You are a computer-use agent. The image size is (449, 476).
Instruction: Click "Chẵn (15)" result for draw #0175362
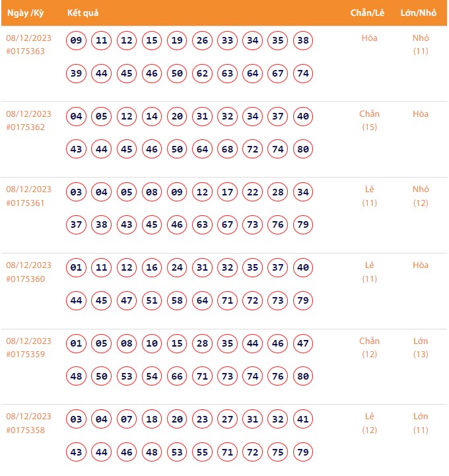click(x=370, y=120)
